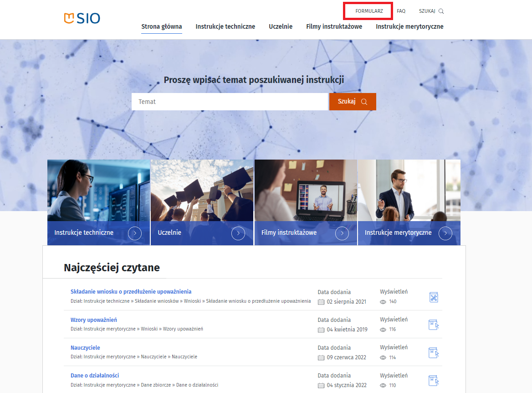Image resolution: width=532 pixels, height=393 pixels.
Task: Click the eye icon showing 110 views
Action: coord(383,385)
